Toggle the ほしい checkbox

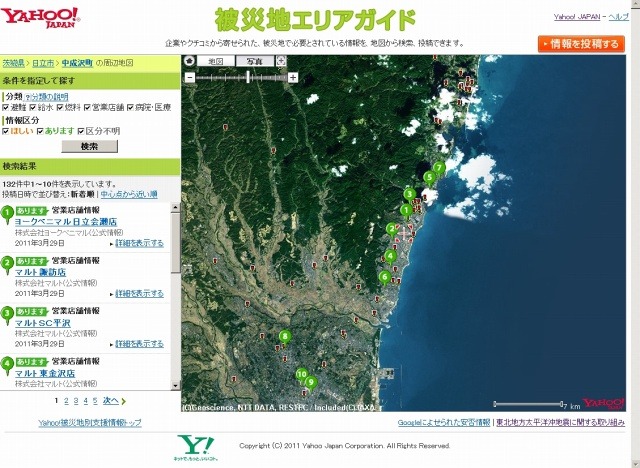5,131
